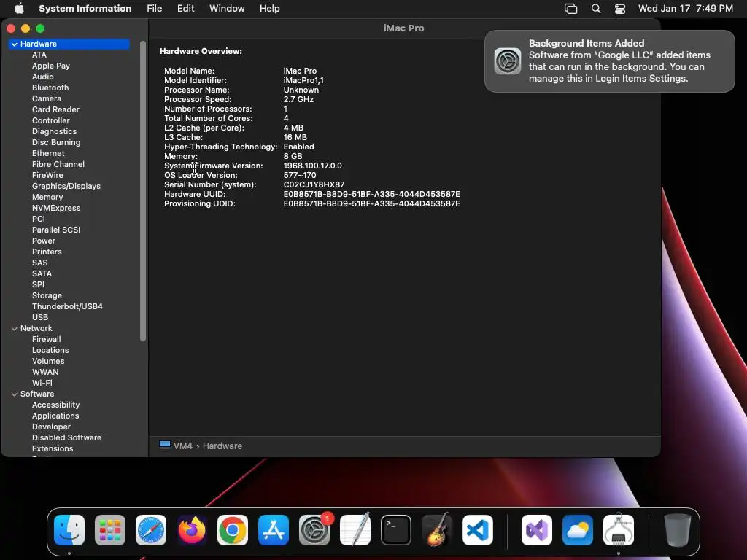Select Audio in the sidebar
Screen dimensions: 747x560
pos(43,77)
